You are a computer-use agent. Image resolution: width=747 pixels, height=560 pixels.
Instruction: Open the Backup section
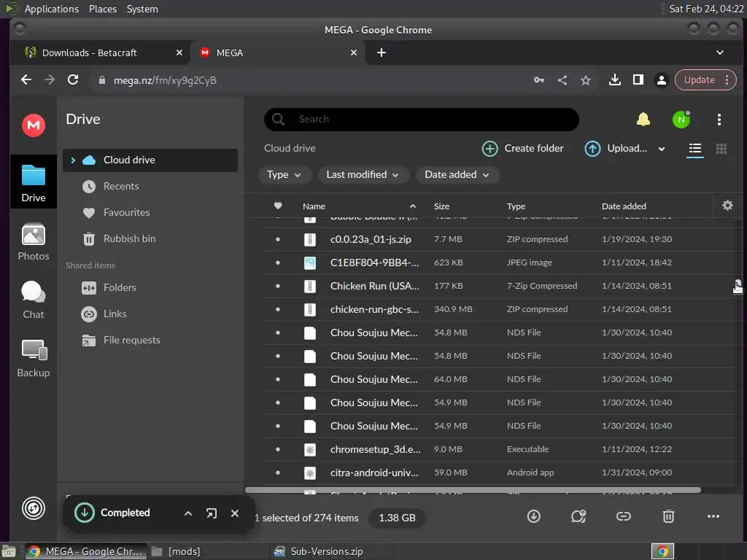34,359
